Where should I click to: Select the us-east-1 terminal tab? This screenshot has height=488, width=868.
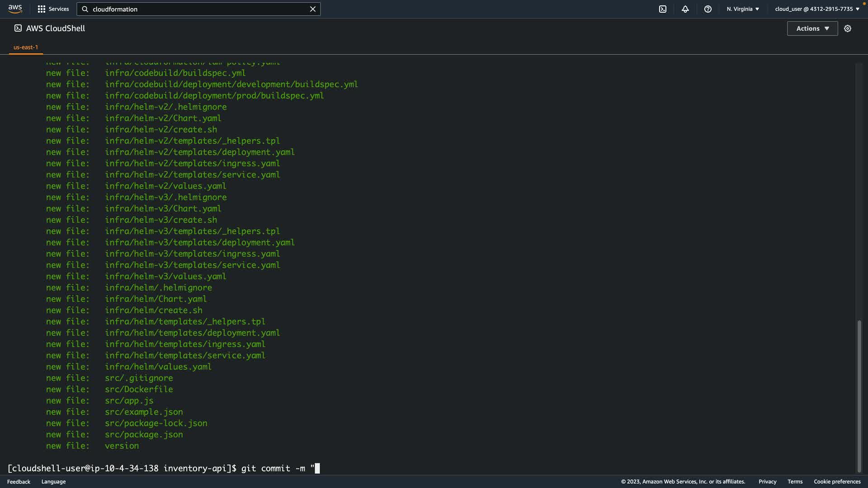pos(26,47)
